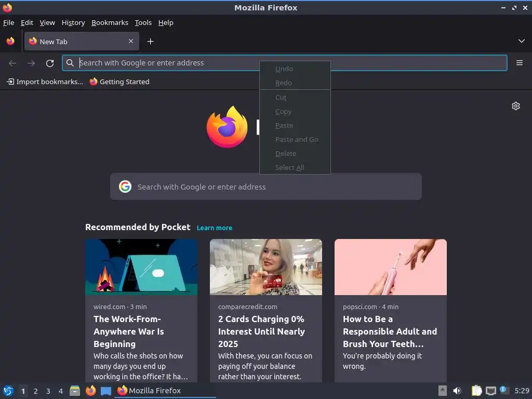
Task: Open the File menu
Action: [x=8, y=23]
